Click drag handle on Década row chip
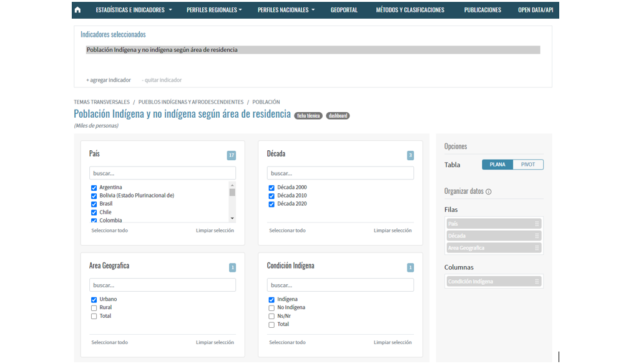This screenshot has height=364, width=631. 536,236
